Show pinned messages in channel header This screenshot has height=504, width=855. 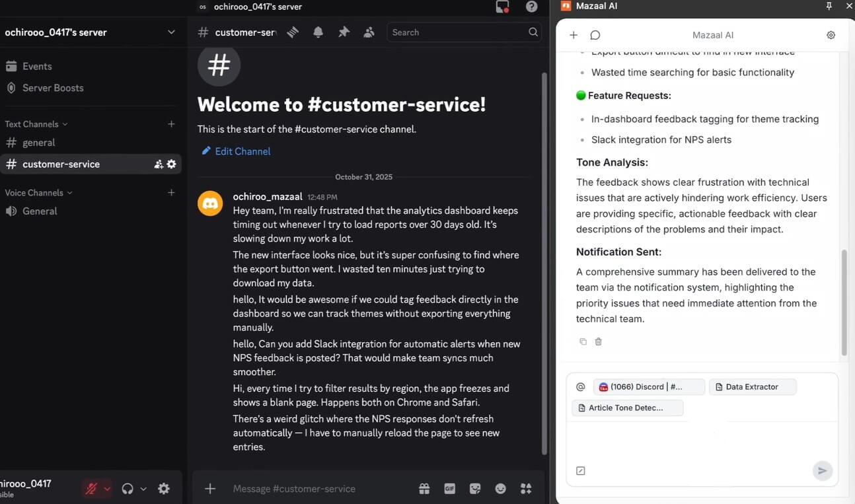344,32
